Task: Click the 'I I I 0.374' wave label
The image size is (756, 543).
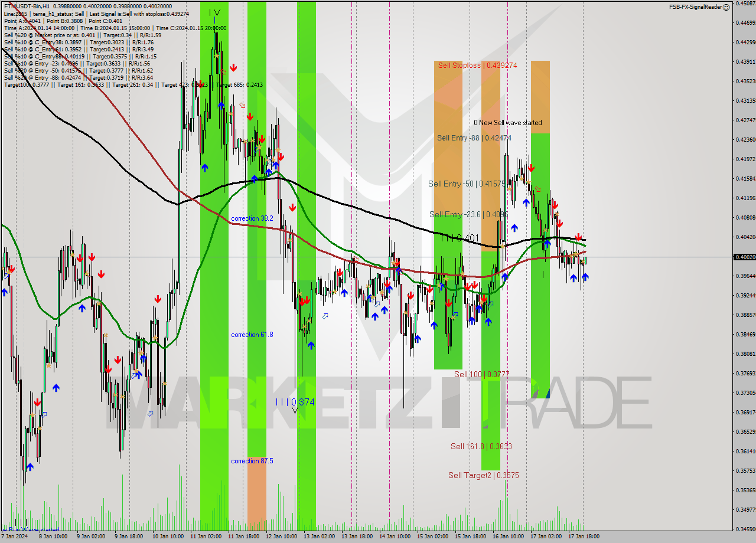Action: (x=295, y=402)
